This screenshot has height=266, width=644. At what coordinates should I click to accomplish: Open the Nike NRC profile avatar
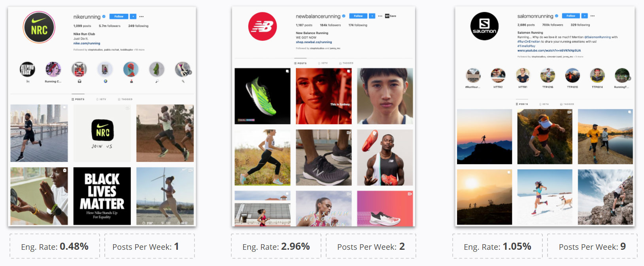tap(39, 27)
